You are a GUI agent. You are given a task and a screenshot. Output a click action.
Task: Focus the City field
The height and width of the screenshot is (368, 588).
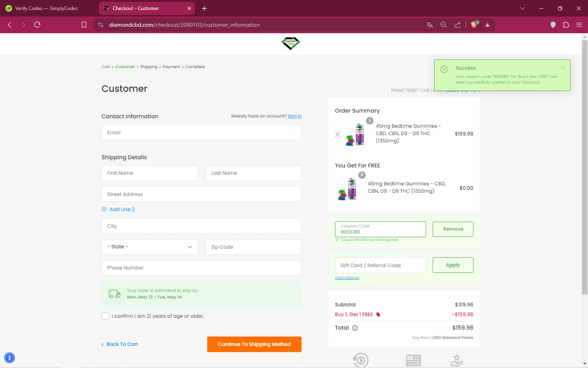(x=201, y=226)
